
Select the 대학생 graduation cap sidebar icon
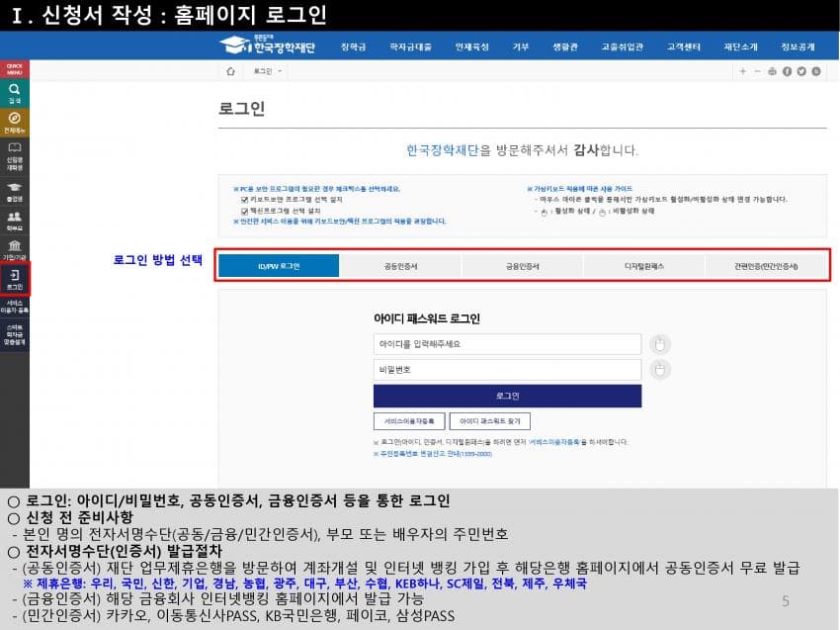click(14, 188)
